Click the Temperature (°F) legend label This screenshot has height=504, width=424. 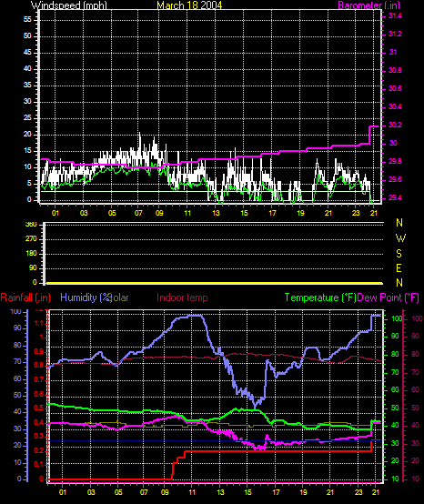(x=320, y=297)
